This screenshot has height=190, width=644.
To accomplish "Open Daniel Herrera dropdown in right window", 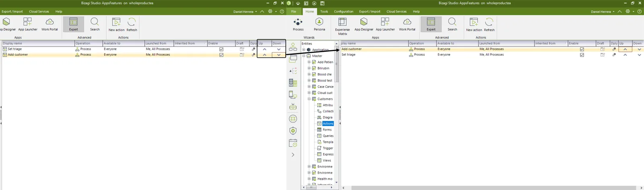I will click(603, 12).
